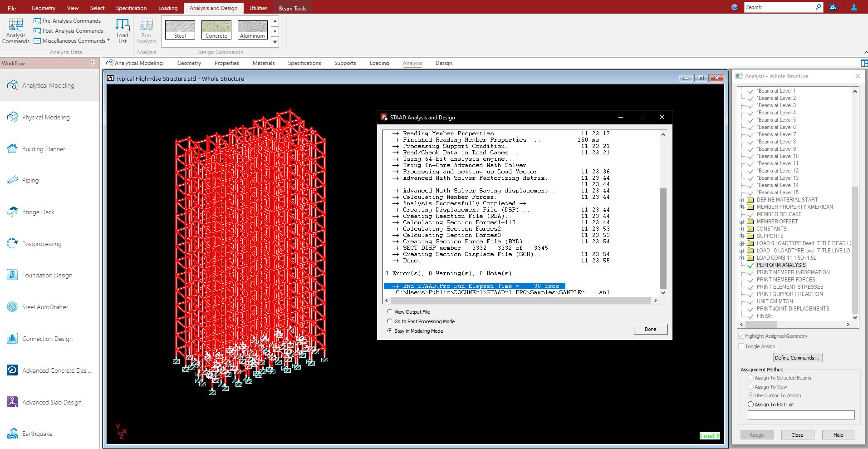Click the Close button in Analysis panel

pos(797,435)
